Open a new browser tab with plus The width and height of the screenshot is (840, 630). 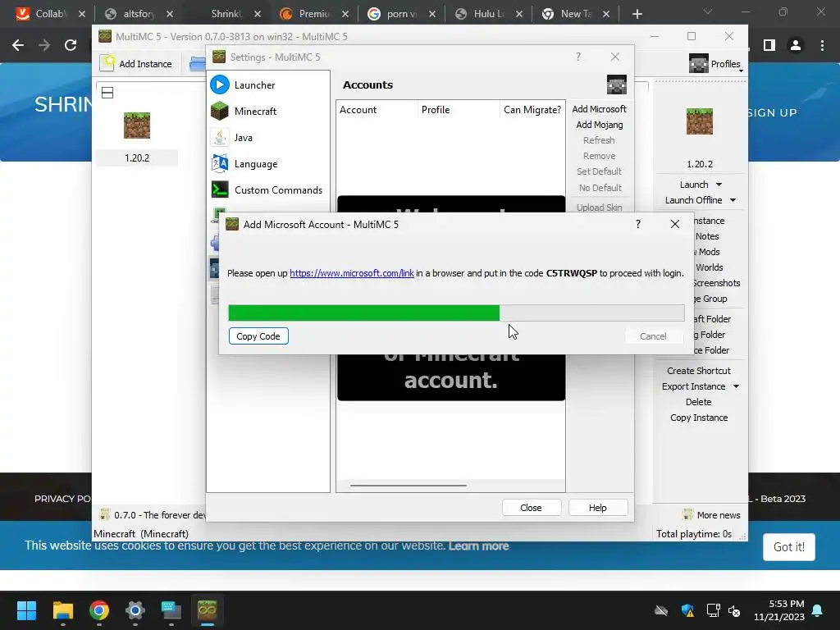point(637,14)
